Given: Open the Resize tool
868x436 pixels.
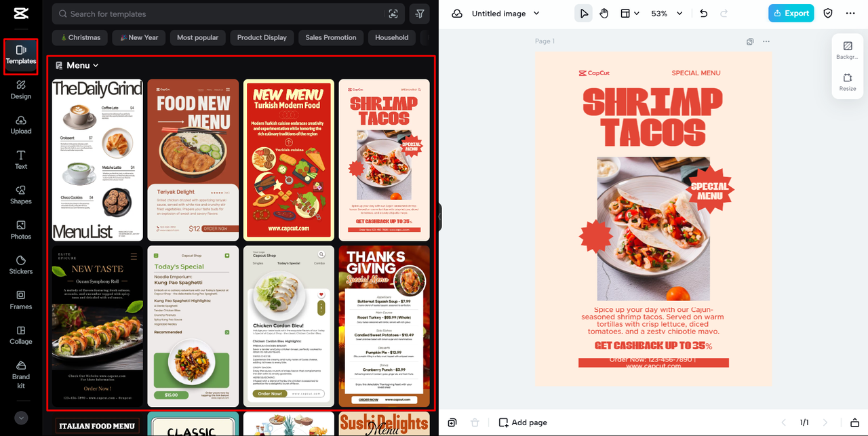Looking at the screenshot, I should 847,82.
